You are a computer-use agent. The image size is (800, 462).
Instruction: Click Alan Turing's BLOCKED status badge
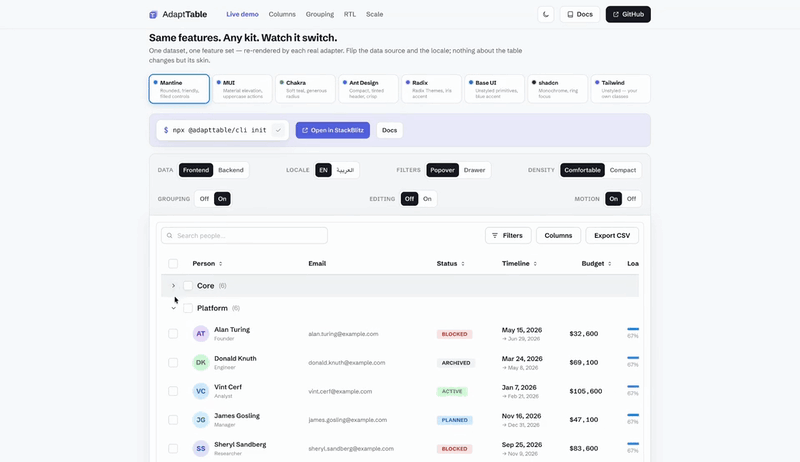pos(454,334)
